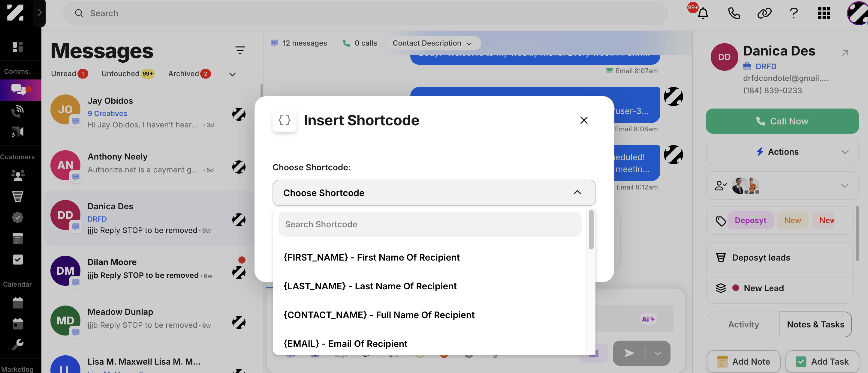This screenshot has height=373, width=868.
Task: Click the Deposyt tag
Action: pyautogui.click(x=750, y=220)
